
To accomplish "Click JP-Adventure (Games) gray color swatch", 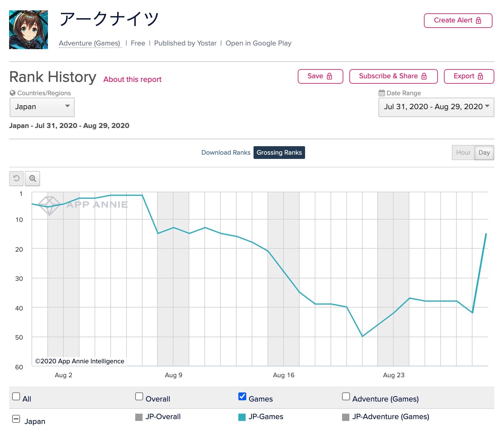I will (x=346, y=417).
